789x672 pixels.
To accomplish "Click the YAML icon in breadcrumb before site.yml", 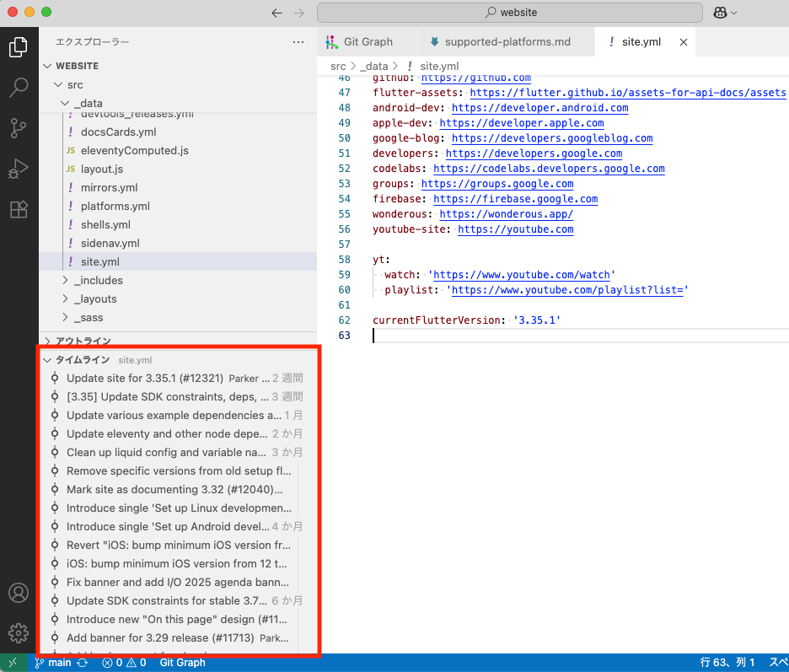I will click(410, 66).
